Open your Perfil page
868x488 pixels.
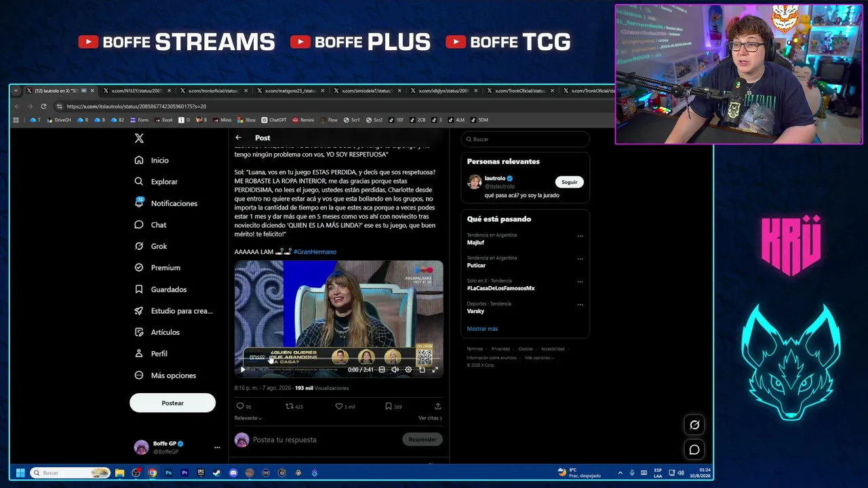pos(151,354)
